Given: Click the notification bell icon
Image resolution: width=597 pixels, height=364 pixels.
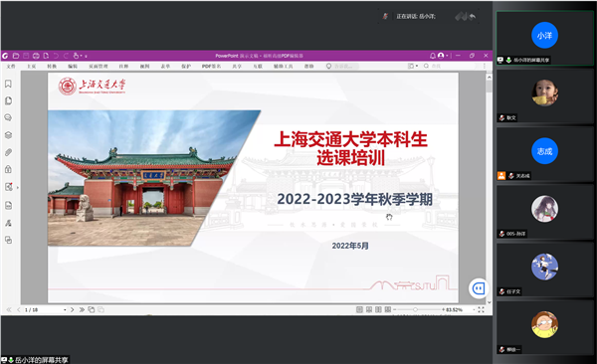Looking at the screenshot, I should coord(433,56).
